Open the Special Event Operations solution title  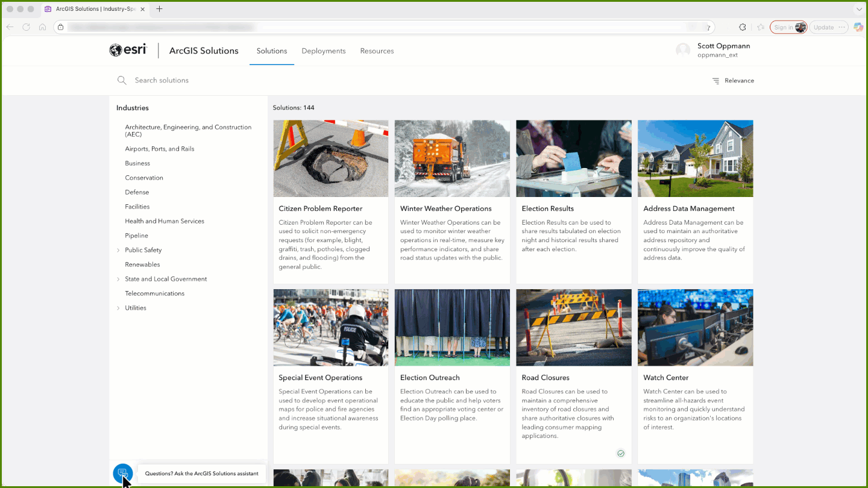coord(321,378)
